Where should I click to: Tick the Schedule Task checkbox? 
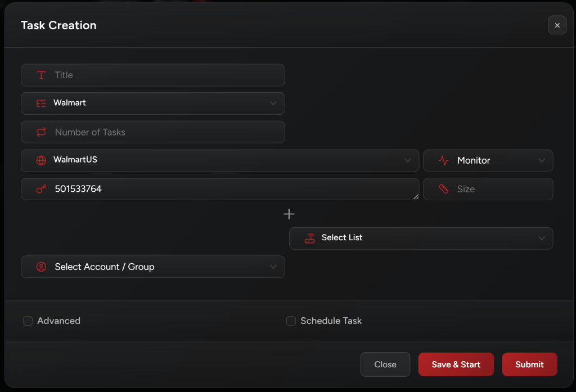[x=291, y=321]
